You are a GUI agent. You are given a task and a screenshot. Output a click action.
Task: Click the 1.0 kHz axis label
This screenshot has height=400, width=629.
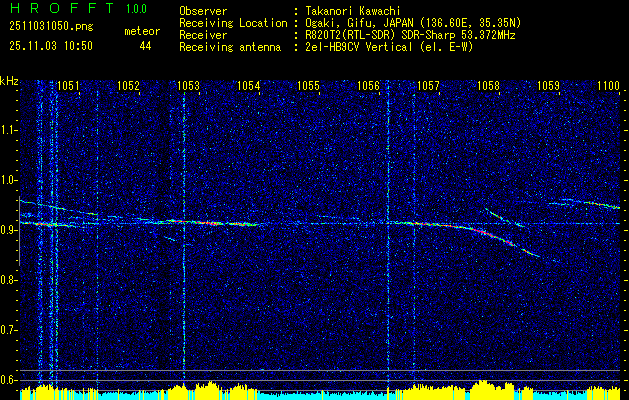[9, 180]
